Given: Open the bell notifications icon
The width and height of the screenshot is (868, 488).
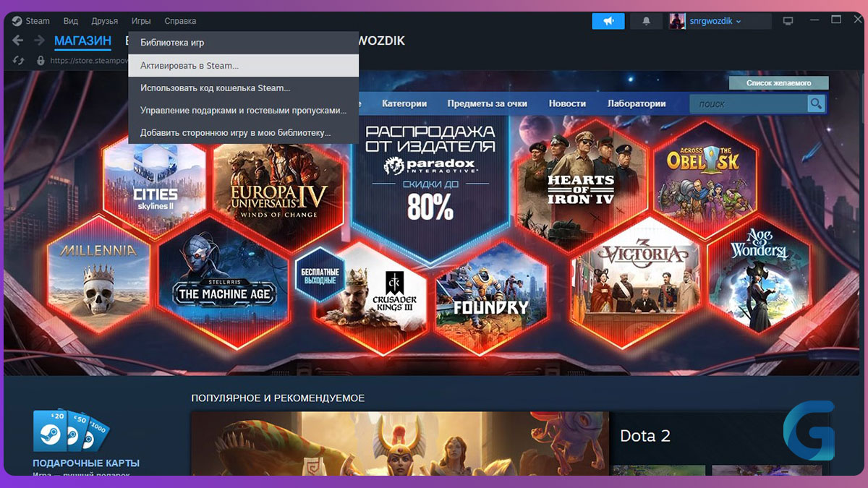Looking at the screenshot, I should pos(646,21).
